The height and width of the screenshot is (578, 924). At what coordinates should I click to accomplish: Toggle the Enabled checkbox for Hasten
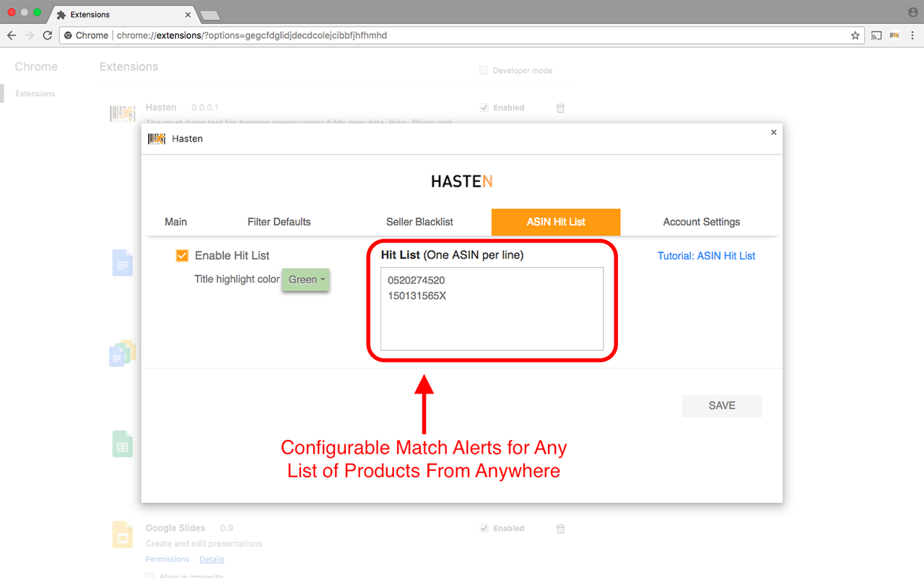(484, 108)
